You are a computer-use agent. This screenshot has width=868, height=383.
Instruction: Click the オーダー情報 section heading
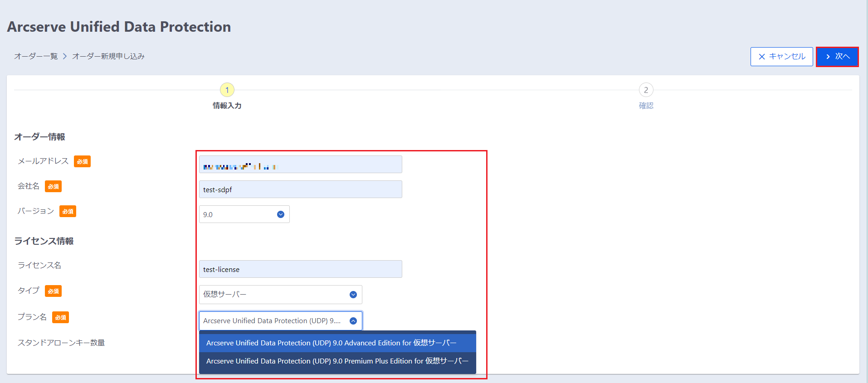pos(39,137)
